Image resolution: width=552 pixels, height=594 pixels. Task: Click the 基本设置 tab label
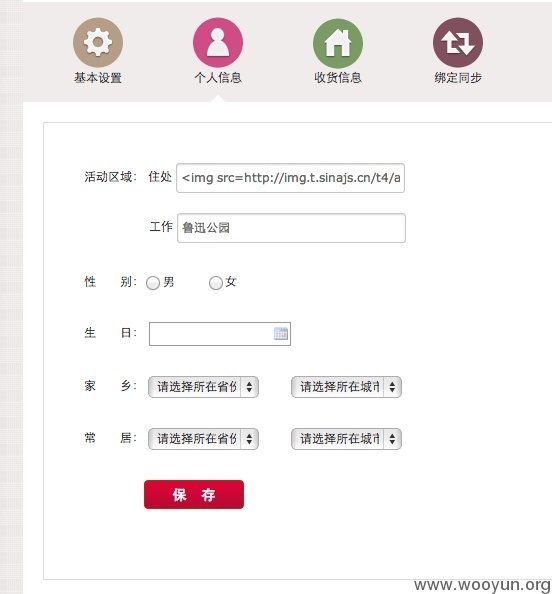click(98, 78)
